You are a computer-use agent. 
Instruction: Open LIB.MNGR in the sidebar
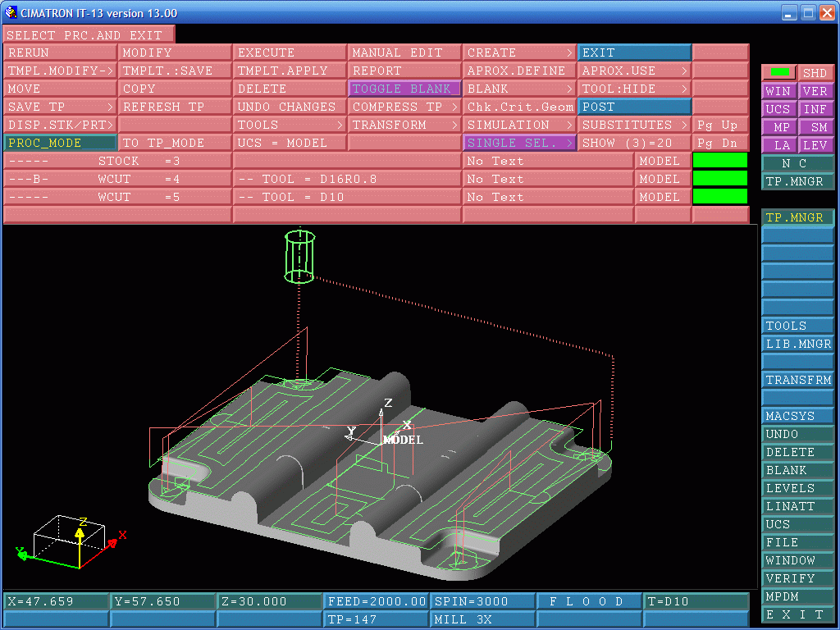click(x=797, y=344)
